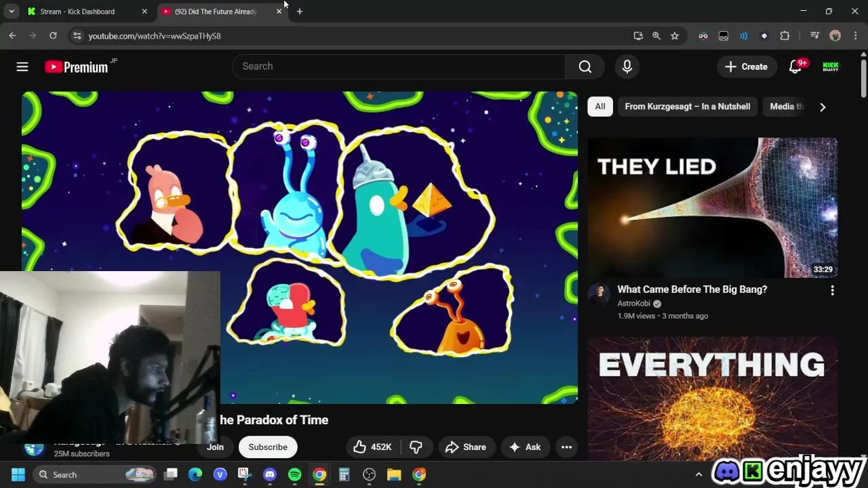The width and height of the screenshot is (868, 488).
Task: Click the YouTube search field
Action: pyautogui.click(x=399, y=66)
